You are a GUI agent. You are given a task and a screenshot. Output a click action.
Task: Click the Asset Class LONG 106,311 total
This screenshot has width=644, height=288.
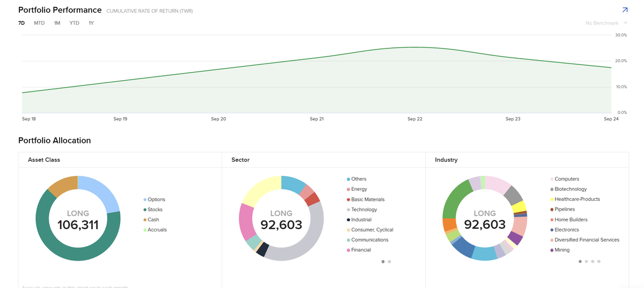click(78, 220)
